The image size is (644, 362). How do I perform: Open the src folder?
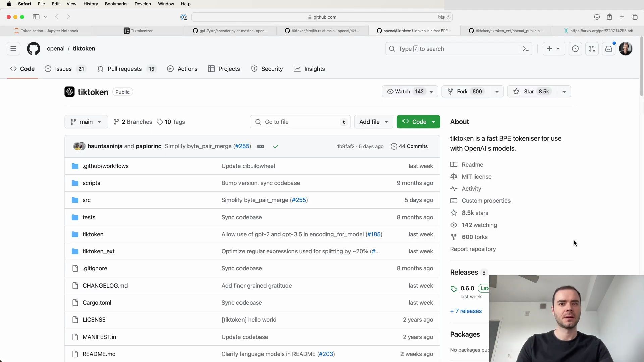point(87,200)
